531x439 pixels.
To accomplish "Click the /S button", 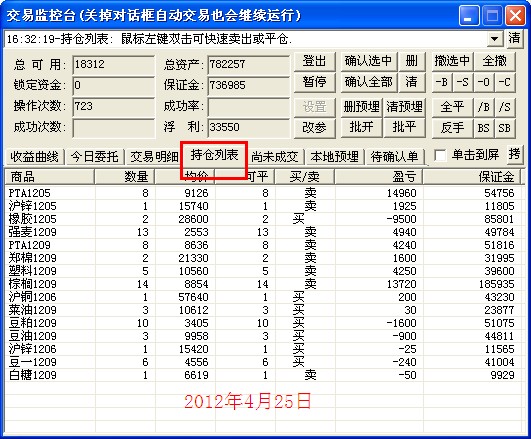I will coord(505,107).
